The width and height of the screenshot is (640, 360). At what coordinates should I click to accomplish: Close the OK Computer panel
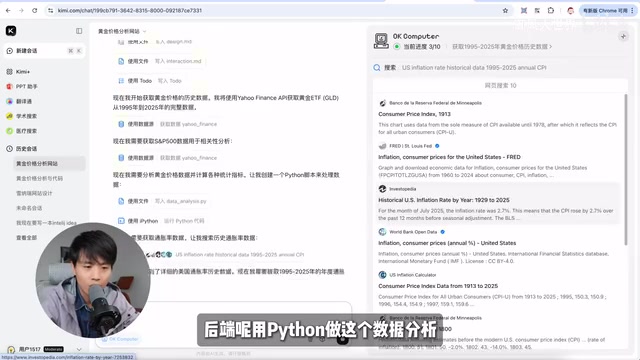tap(623, 36)
